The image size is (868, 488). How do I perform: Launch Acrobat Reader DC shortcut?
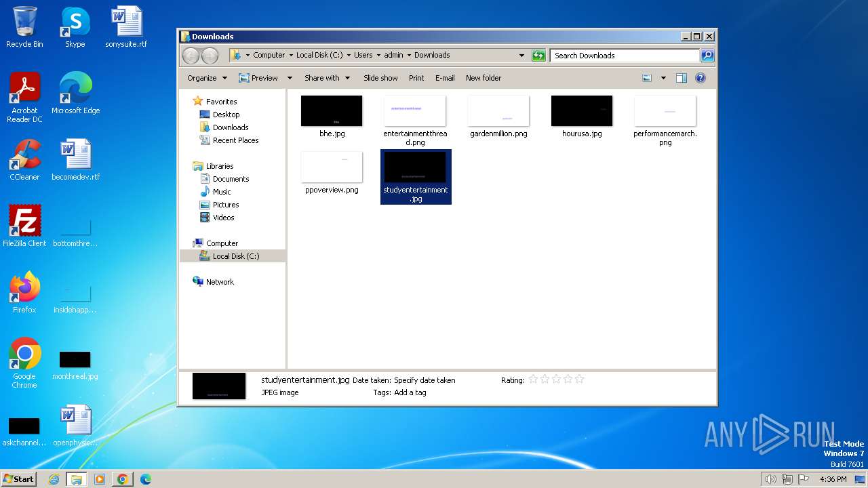point(24,97)
